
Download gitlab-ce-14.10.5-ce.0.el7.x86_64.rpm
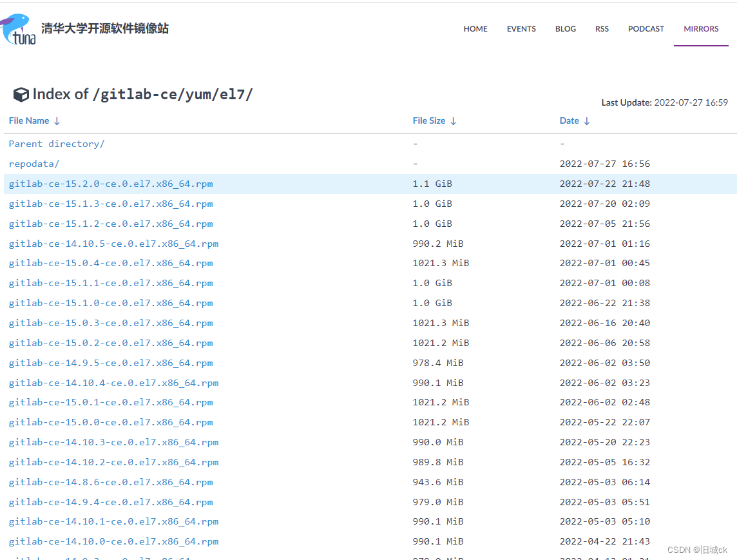tap(114, 244)
